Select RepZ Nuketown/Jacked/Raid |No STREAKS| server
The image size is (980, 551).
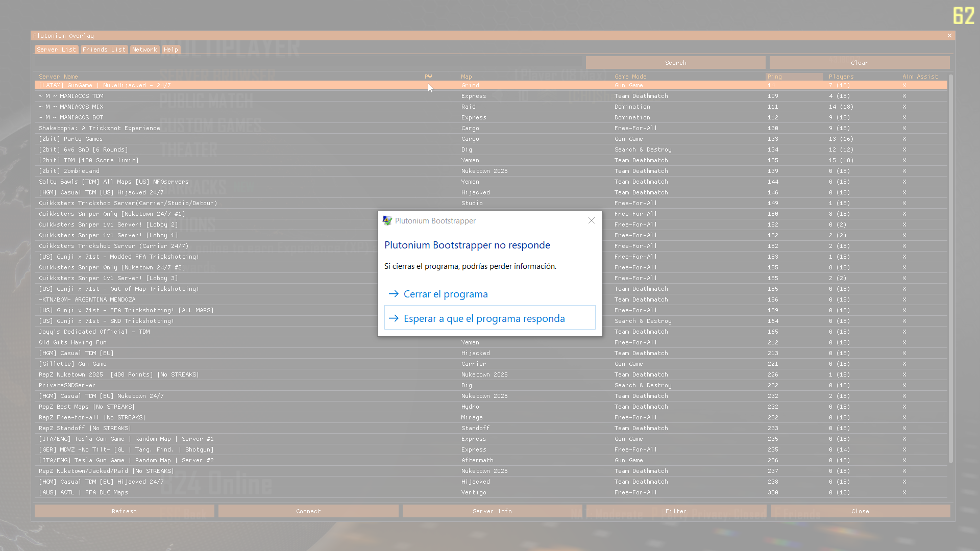[491, 471]
